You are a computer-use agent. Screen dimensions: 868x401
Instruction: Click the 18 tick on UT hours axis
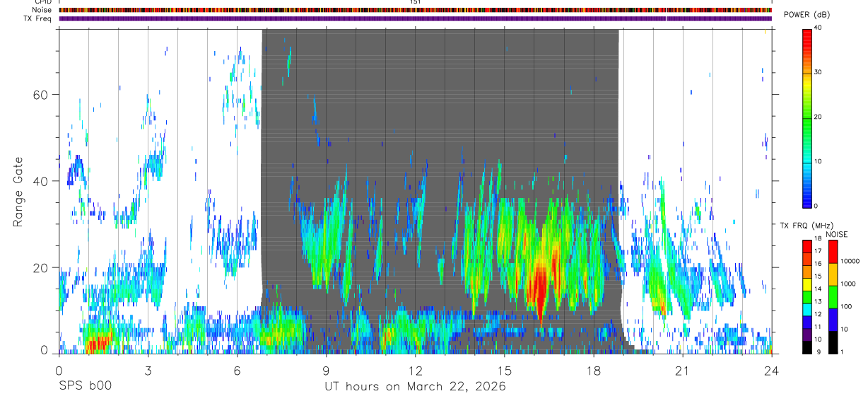pyautogui.click(x=594, y=371)
